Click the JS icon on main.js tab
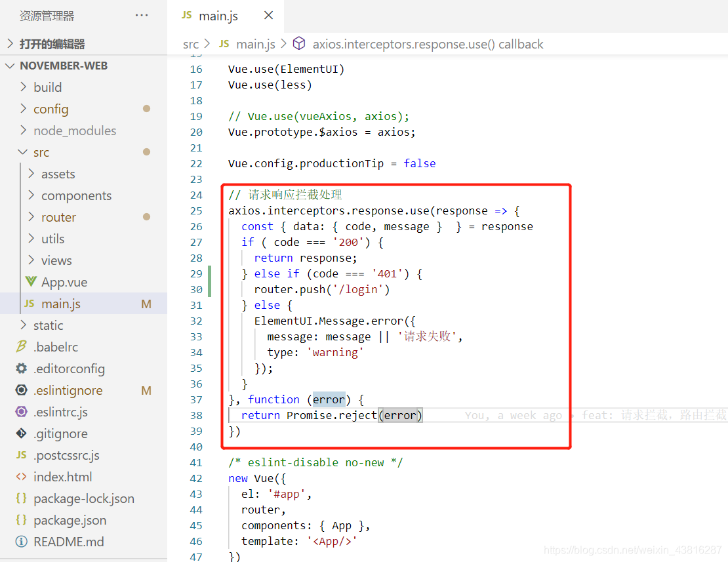This screenshot has height=562, width=728. pyautogui.click(x=187, y=15)
